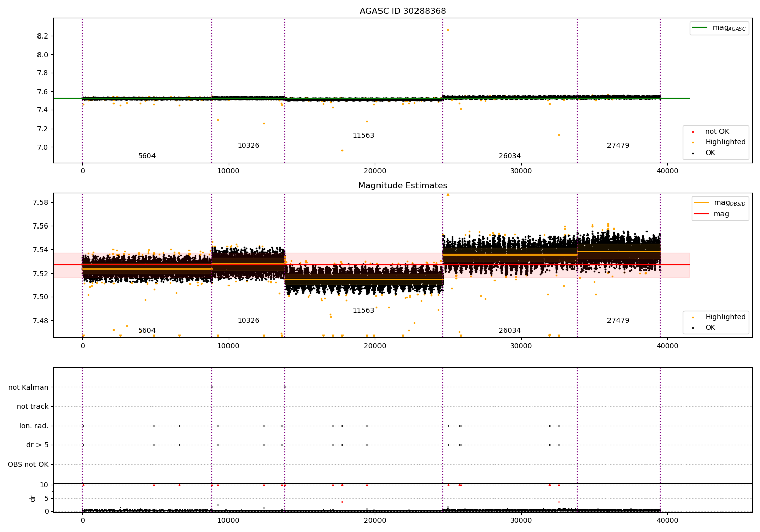Click the 30000 tick under the bottom plot
The width and height of the screenshot is (760, 532).
(x=521, y=520)
